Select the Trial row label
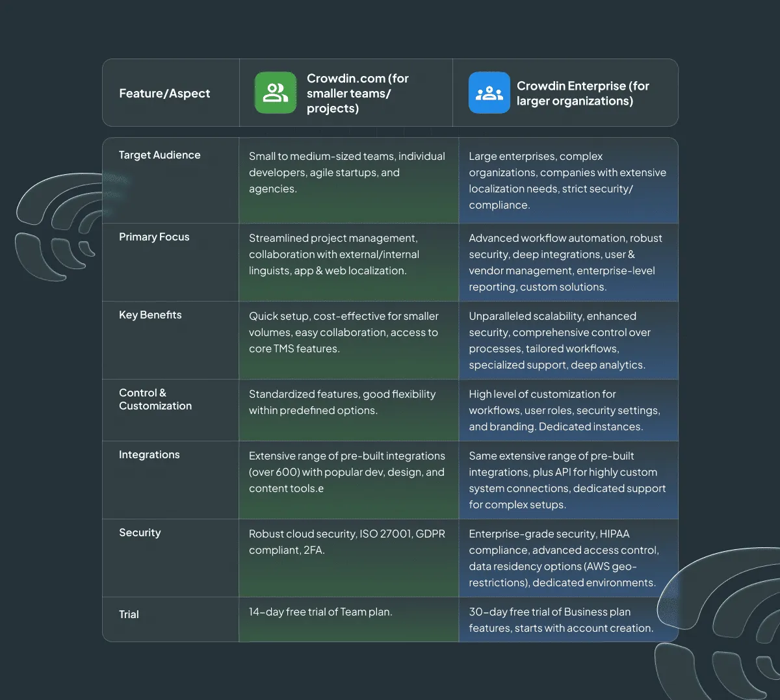This screenshot has width=780, height=700. point(129,614)
